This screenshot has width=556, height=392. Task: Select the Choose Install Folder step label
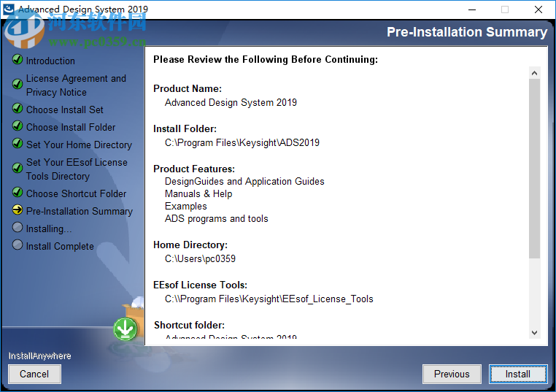point(71,127)
